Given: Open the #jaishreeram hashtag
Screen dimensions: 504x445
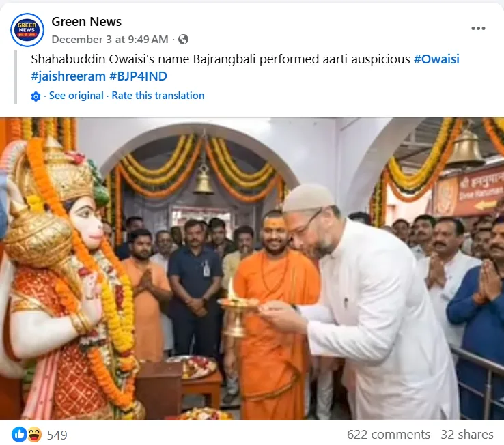Looking at the screenshot, I should [x=68, y=76].
